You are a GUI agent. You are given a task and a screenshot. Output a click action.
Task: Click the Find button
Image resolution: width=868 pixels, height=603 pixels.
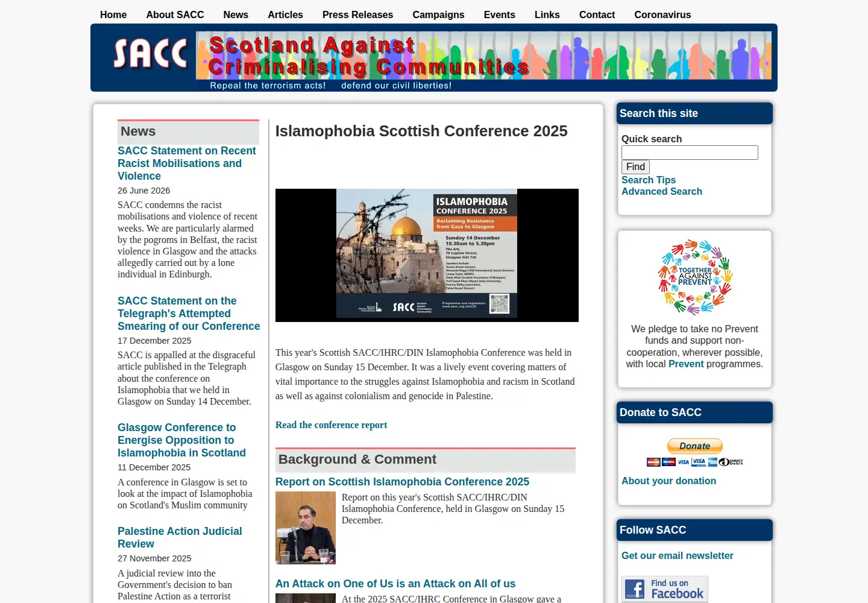click(635, 167)
